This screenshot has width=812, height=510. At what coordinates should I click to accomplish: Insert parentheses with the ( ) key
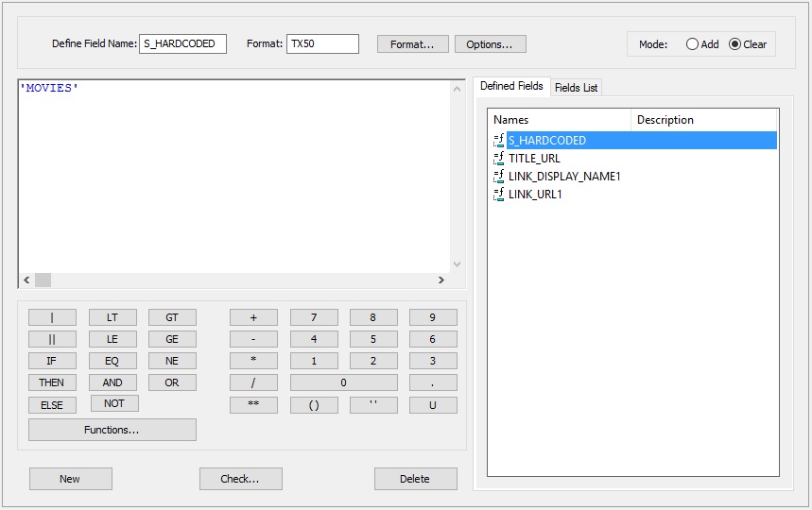point(314,405)
